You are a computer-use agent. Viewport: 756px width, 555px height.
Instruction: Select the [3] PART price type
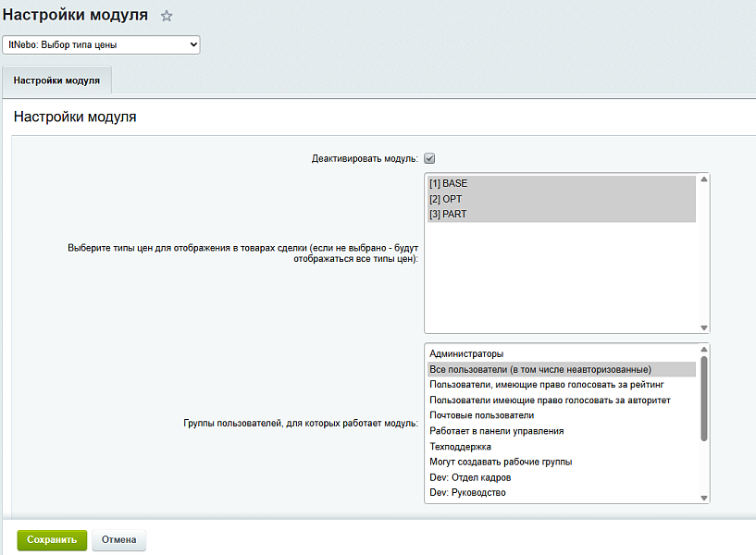(x=562, y=215)
